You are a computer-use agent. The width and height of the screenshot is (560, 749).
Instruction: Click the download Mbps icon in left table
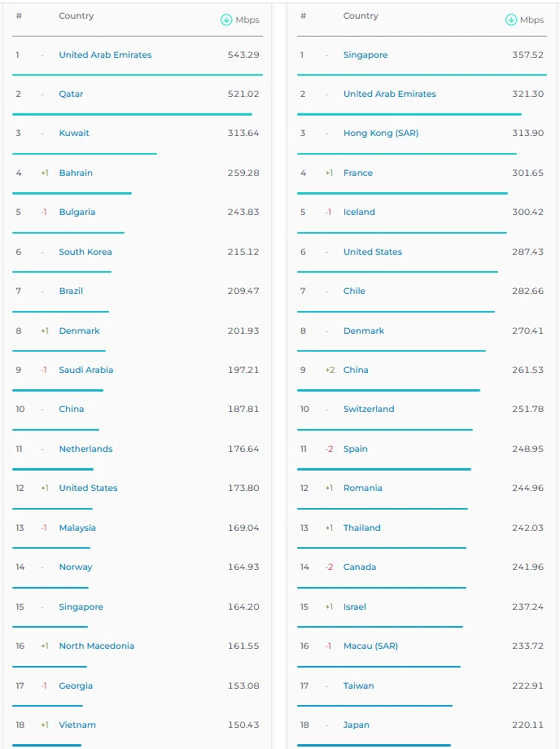point(226,20)
